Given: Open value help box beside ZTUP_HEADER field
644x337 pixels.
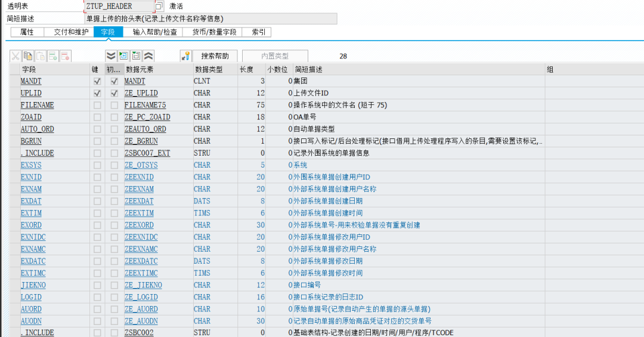Looking at the screenshot, I should coord(159,6).
